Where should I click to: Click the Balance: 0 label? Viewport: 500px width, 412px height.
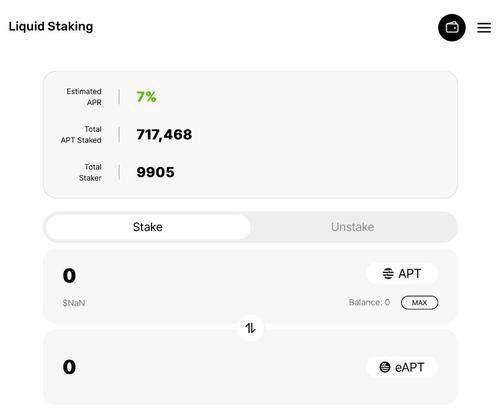tap(369, 302)
